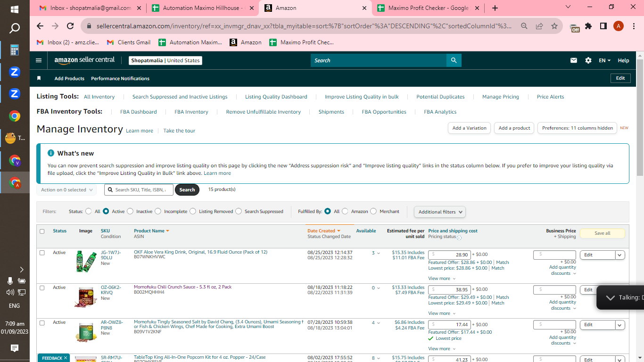The width and height of the screenshot is (644, 362).
Task: Filter Fulfilled By Merchant
Action: [x=373, y=212]
